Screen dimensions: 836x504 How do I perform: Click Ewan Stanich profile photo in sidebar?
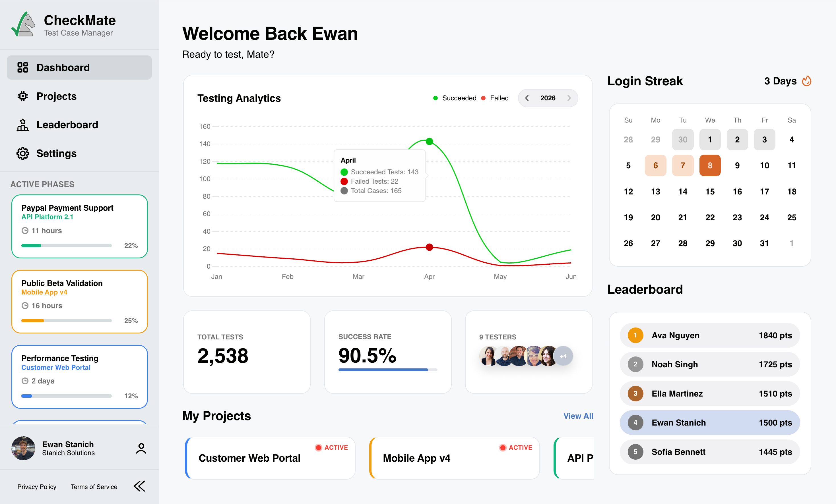[x=23, y=448]
